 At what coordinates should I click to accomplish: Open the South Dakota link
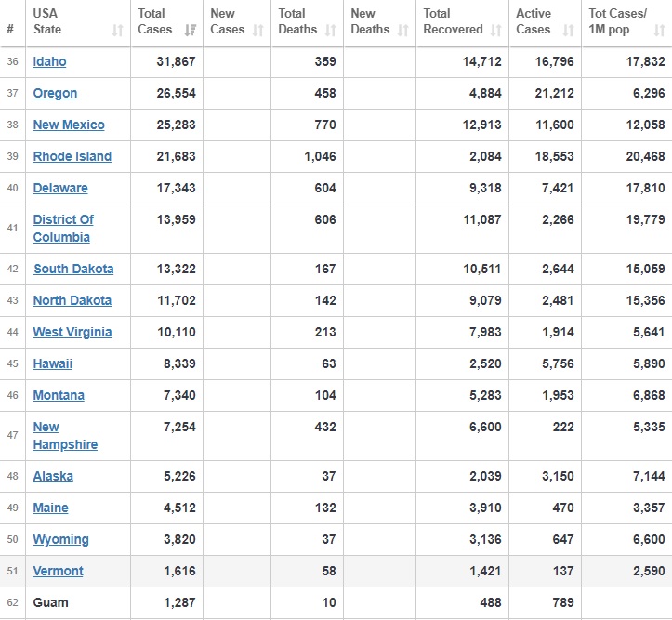click(x=73, y=270)
